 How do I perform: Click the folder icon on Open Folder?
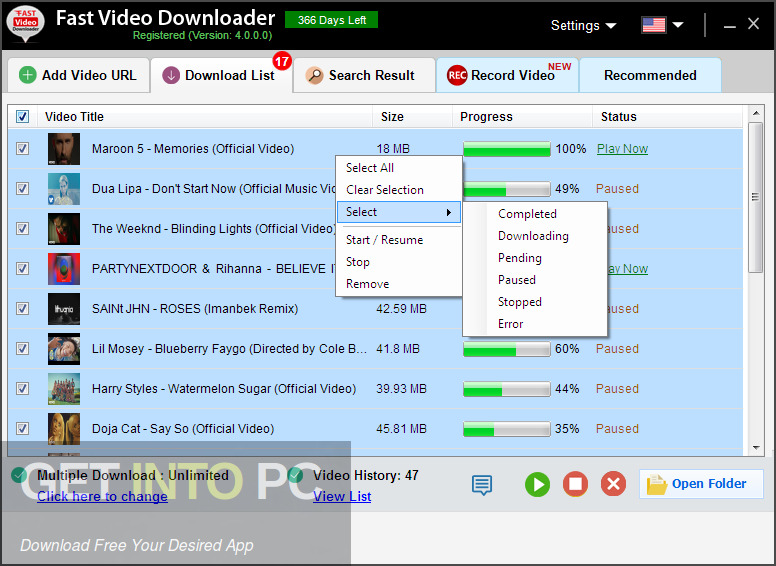coord(656,484)
